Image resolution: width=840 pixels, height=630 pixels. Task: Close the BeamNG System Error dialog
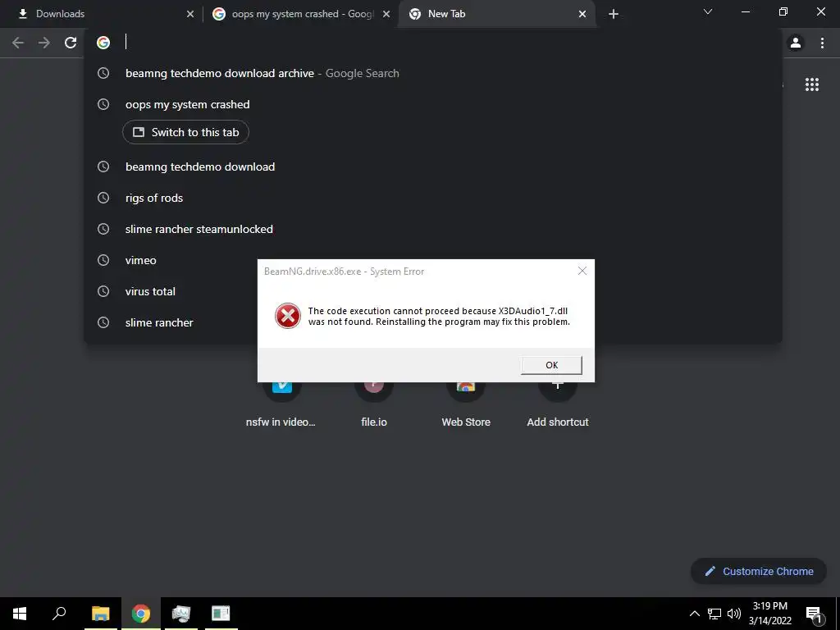click(x=582, y=271)
